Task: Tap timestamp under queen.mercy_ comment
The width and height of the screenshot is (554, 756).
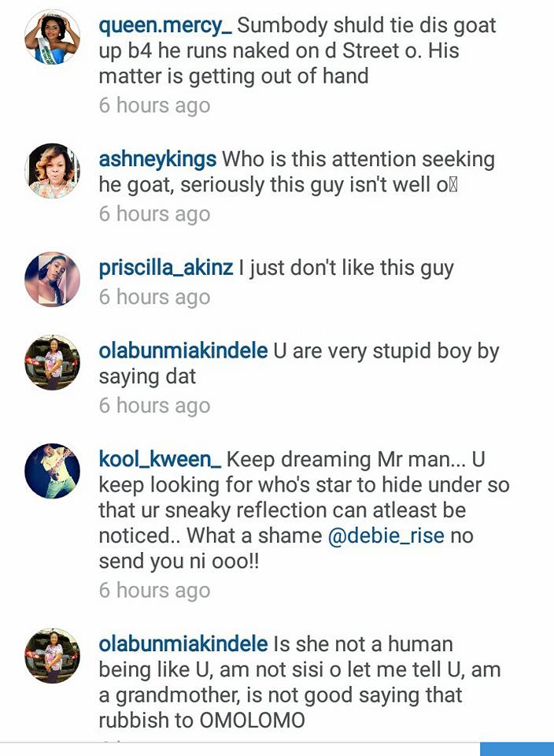Action: 154,106
